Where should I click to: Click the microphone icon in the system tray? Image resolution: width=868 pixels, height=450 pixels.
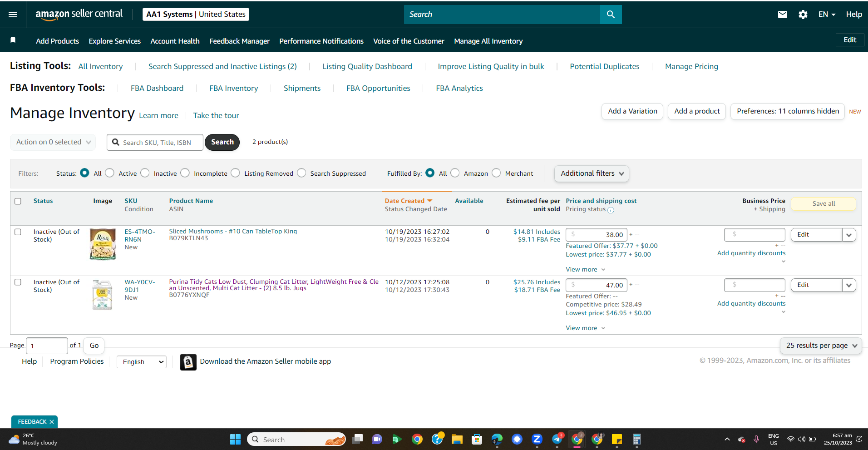(756, 439)
